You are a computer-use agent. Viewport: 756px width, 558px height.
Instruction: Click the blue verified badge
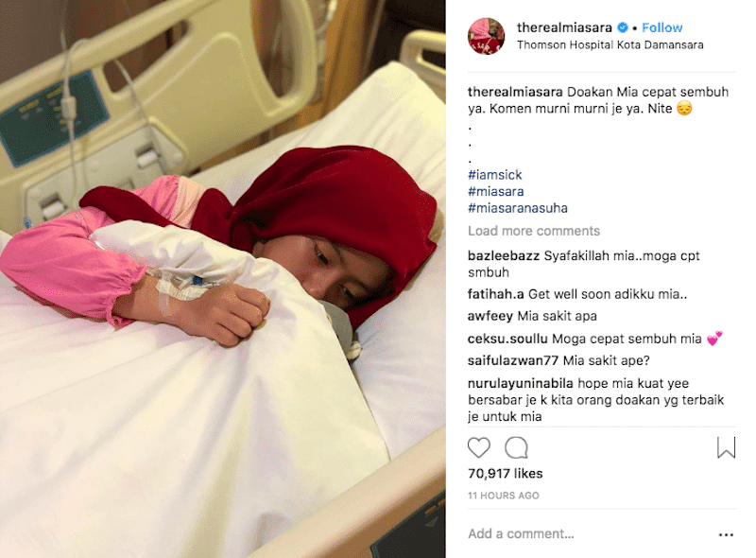coord(623,27)
